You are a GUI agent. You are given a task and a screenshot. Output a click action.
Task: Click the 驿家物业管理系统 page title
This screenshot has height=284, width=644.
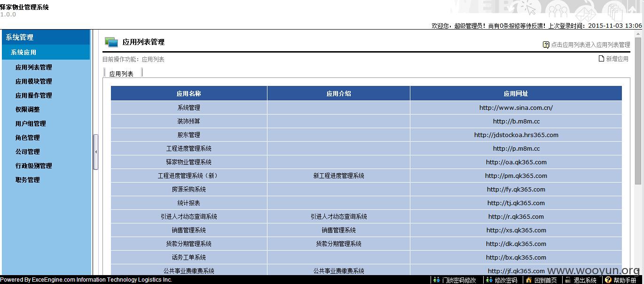(x=24, y=7)
